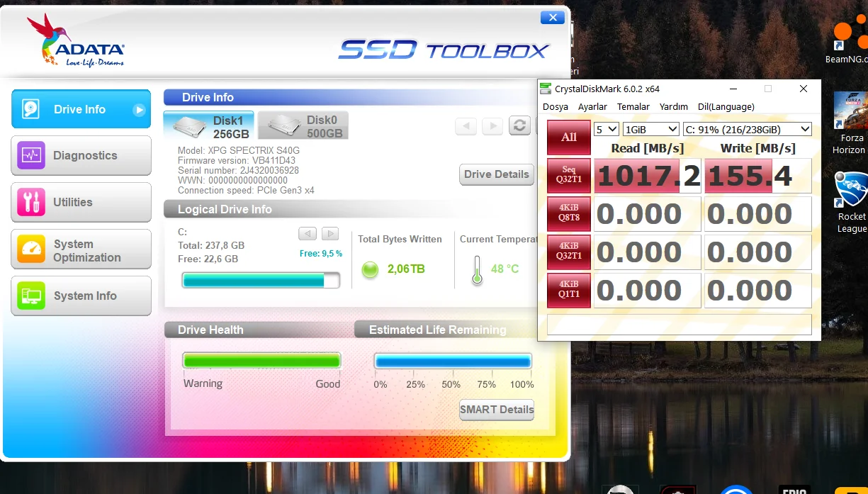The width and height of the screenshot is (868, 494).
Task: Click the CrystalDiskMark status text box
Action: click(680, 324)
